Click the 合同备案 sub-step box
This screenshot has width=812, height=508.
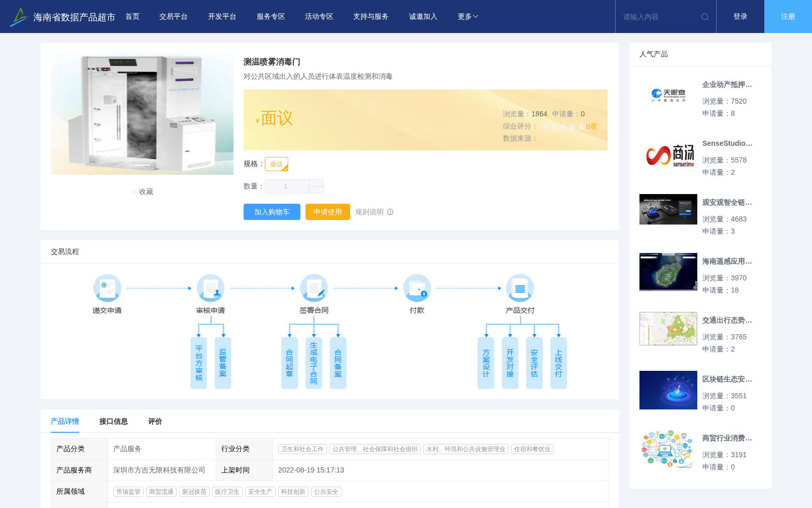pyautogui.click(x=338, y=363)
